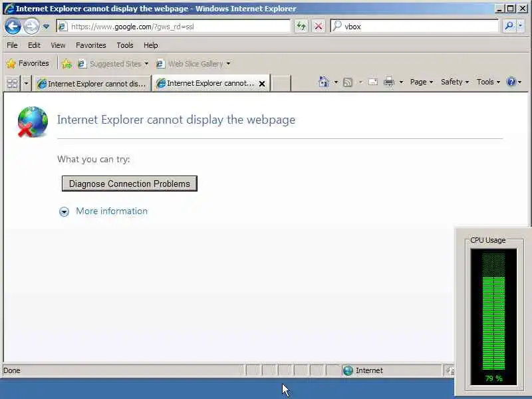This screenshot has width=532, height=399.
Task: Click the search box containing vbox
Action: 414,26
